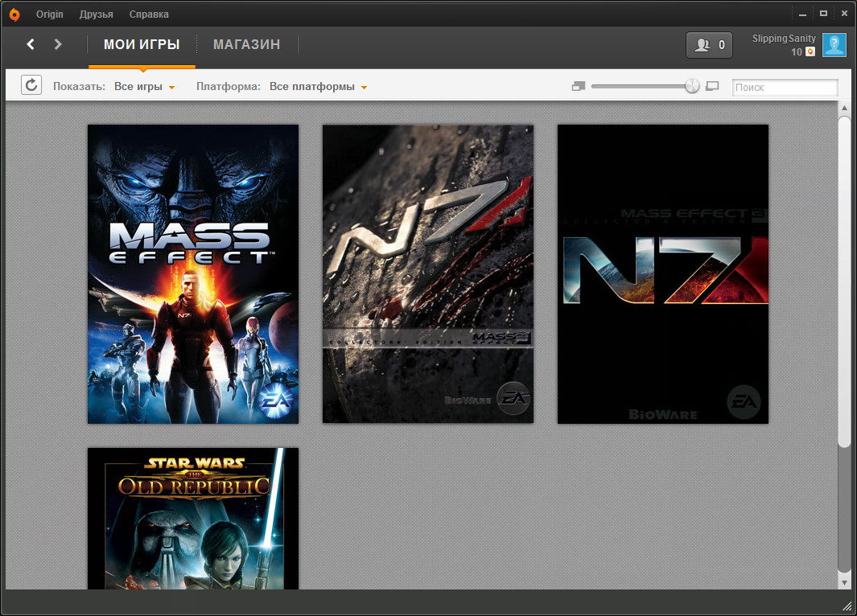Maximize the Origin window

(x=823, y=14)
